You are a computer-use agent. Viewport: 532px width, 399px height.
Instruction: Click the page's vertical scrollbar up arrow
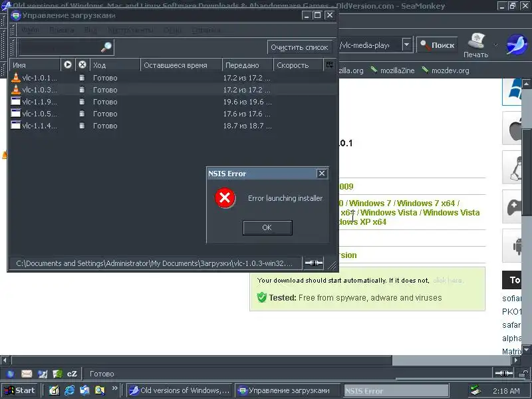(526, 83)
